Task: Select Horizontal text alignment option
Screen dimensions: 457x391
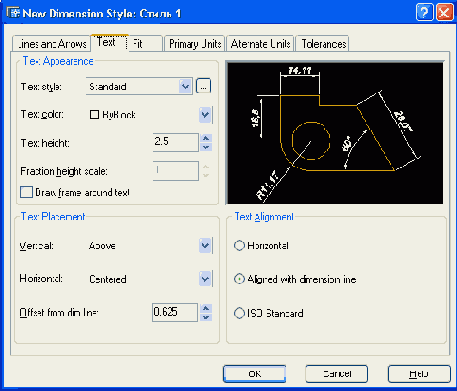Action: pyautogui.click(x=239, y=246)
